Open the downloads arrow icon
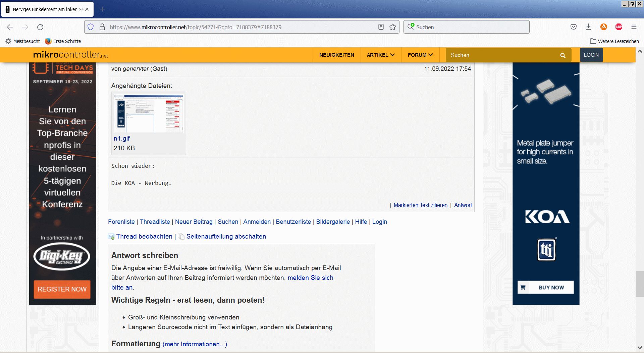This screenshot has height=353, width=644. 588,27
